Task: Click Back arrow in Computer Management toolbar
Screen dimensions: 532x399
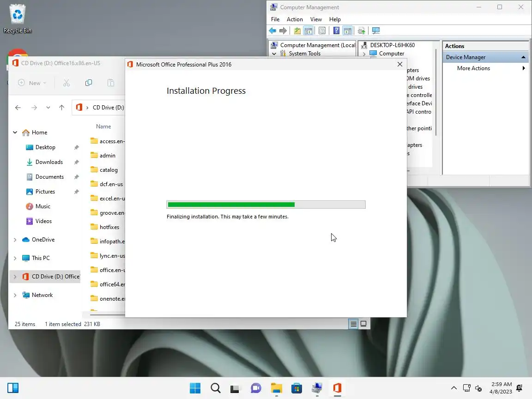Action: pyautogui.click(x=272, y=31)
